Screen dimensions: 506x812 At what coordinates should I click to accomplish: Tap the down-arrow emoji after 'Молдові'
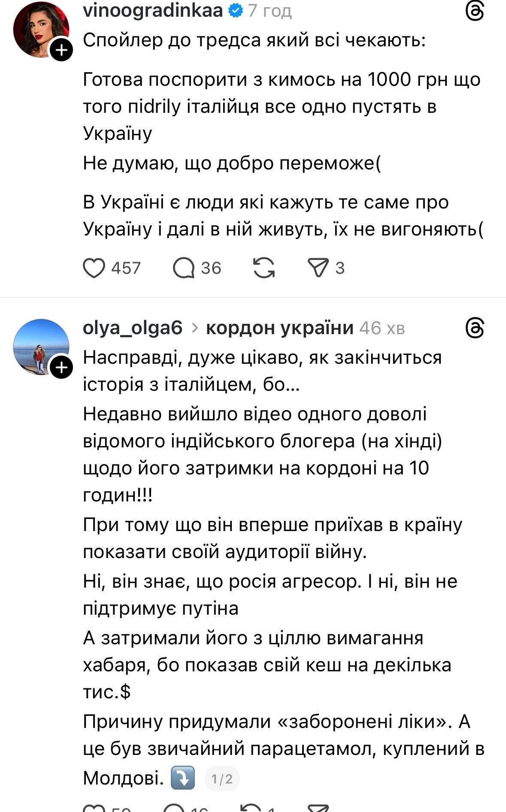183,778
